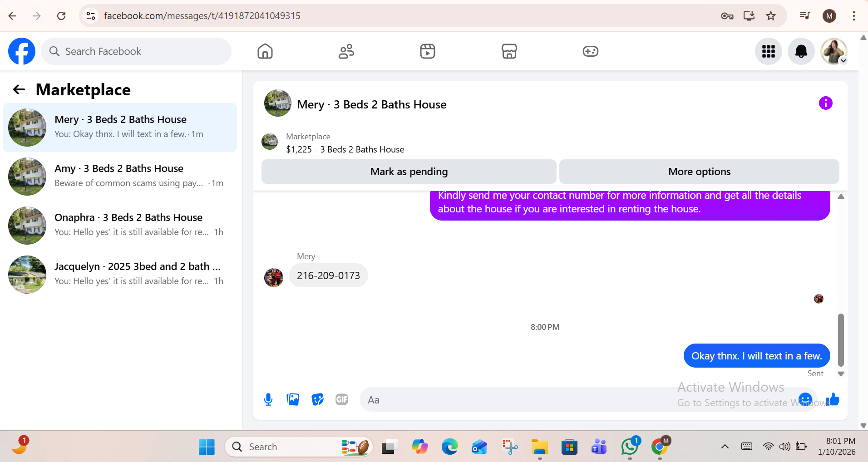The width and height of the screenshot is (868, 462).
Task: Open the notifications bell
Action: pyautogui.click(x=801, y=51)
